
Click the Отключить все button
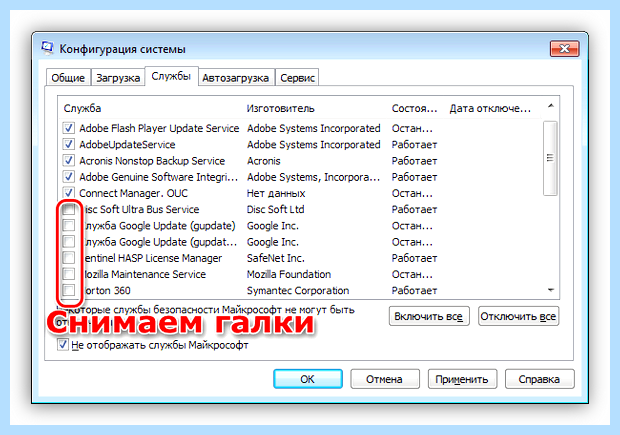click(518, 316)
